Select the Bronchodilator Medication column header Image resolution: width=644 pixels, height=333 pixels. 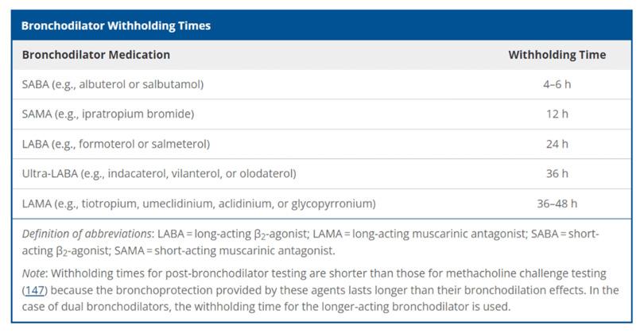(x=95, y=55)
